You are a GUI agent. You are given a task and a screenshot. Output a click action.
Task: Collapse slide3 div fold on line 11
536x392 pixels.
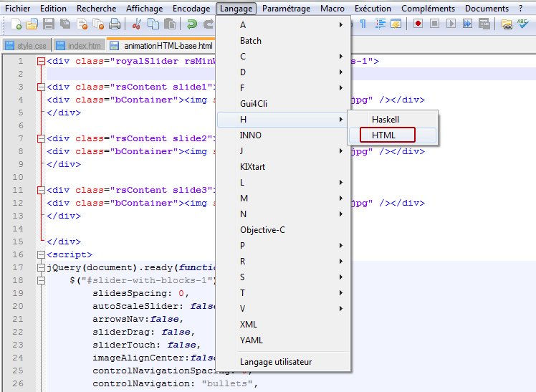coord(41,190)
